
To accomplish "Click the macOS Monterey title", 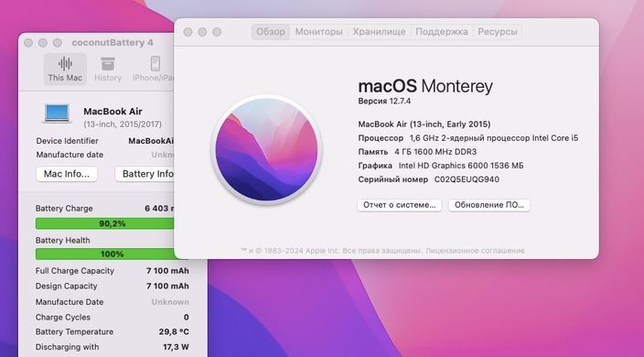I will pyautogui.click(x=425, y=86).
